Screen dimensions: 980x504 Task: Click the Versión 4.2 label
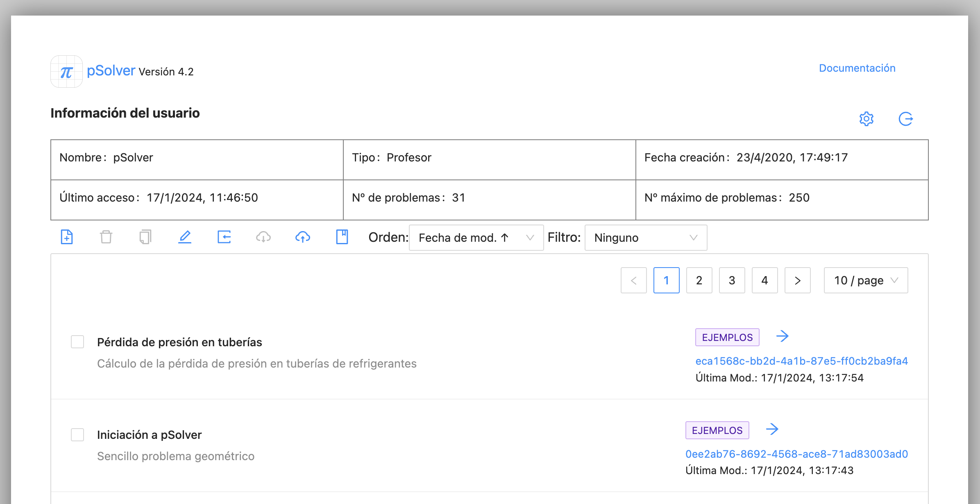[166, 72]
